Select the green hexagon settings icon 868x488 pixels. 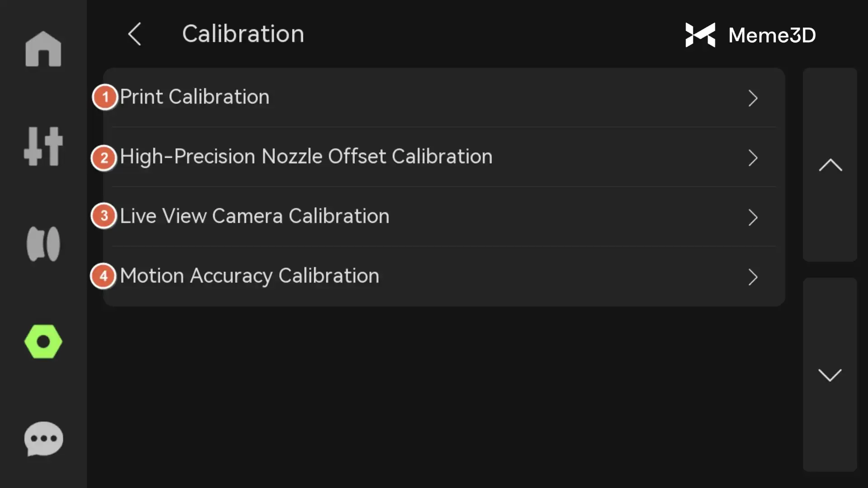pos(43,342)
